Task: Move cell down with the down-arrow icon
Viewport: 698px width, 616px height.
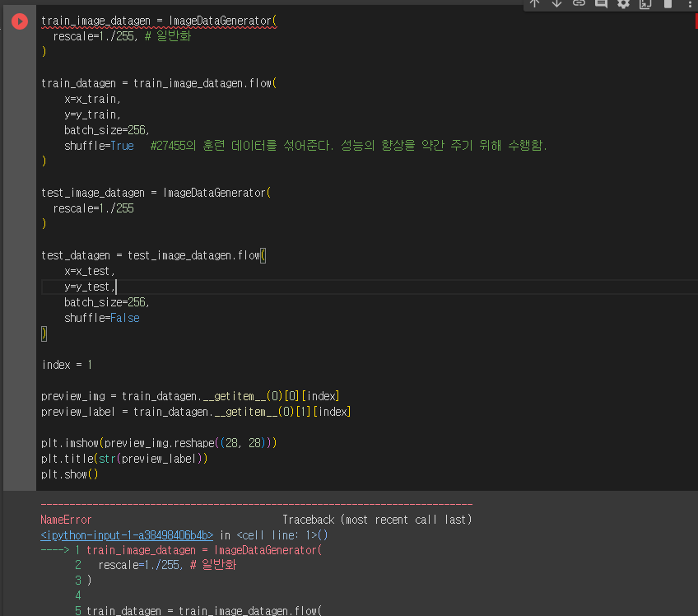Action: (556, 3)
